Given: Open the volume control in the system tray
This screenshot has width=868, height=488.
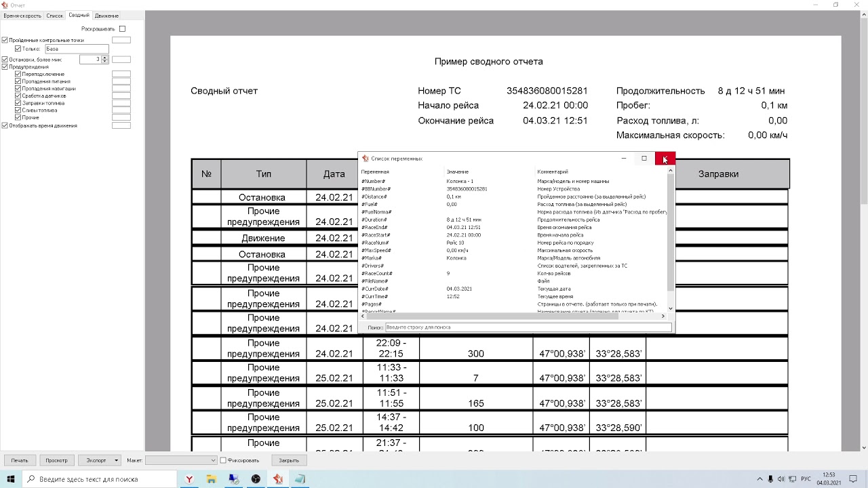Looking at the screenshot, I should point(782,479).
